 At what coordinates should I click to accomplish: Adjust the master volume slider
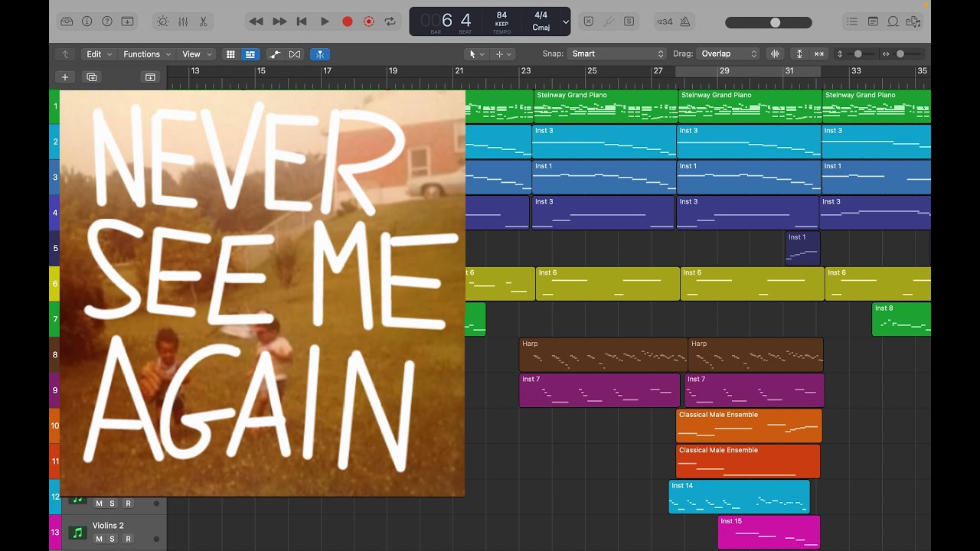769,22
